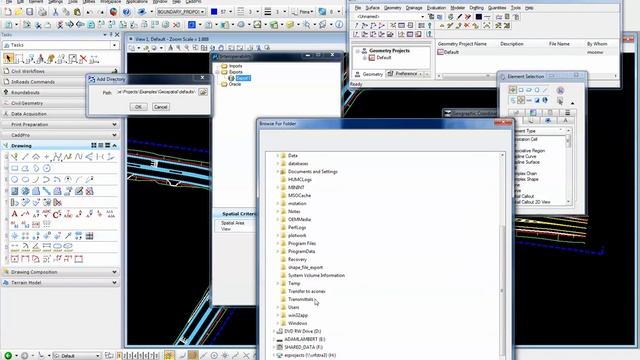This screenshot has height=360, width=640.
Task: Open the Roundabouts task group
Action: point(60,92)
